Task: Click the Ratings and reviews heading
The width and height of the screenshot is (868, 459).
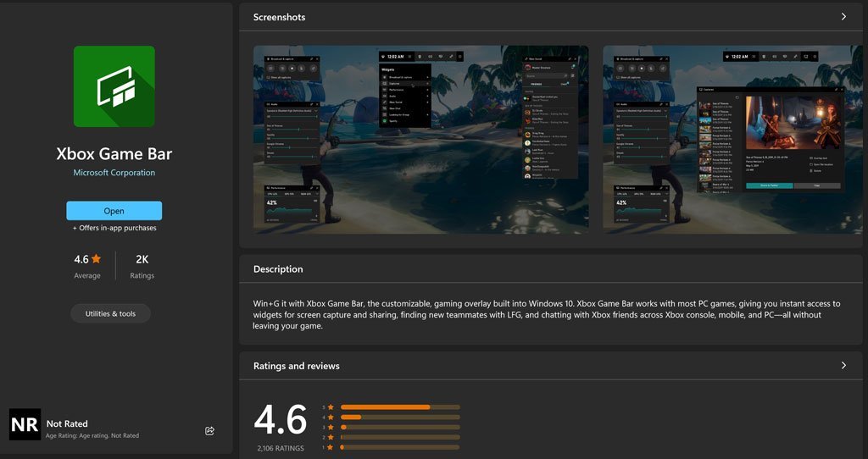Action: pos(296,366)
